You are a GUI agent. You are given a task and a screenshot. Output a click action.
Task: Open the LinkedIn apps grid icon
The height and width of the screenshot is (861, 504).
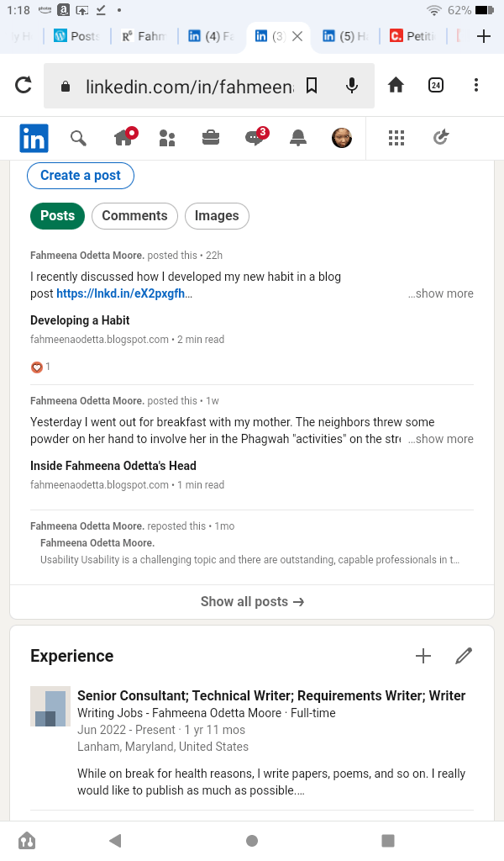pos(396,138)
